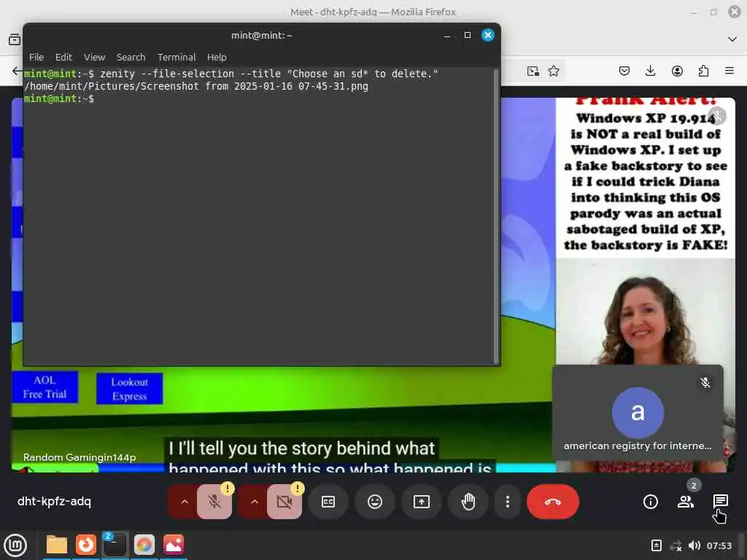This screenshot has height=560, width=747.
Task: Unmute the microphone in Meet
Action: [214, 502]
